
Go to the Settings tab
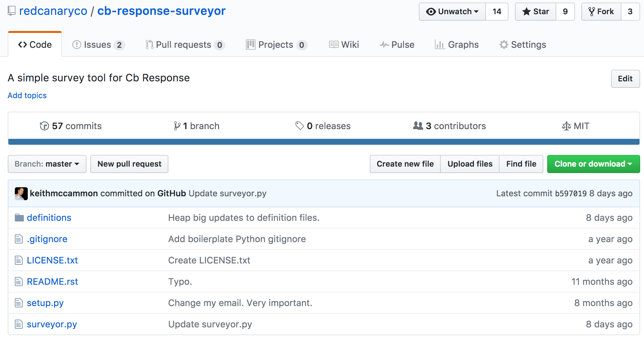(x=523, y=45)
